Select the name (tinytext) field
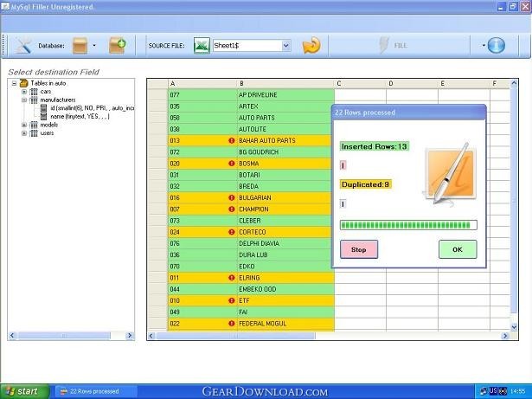Screen dimensions: 532x399 coord(78,116)
